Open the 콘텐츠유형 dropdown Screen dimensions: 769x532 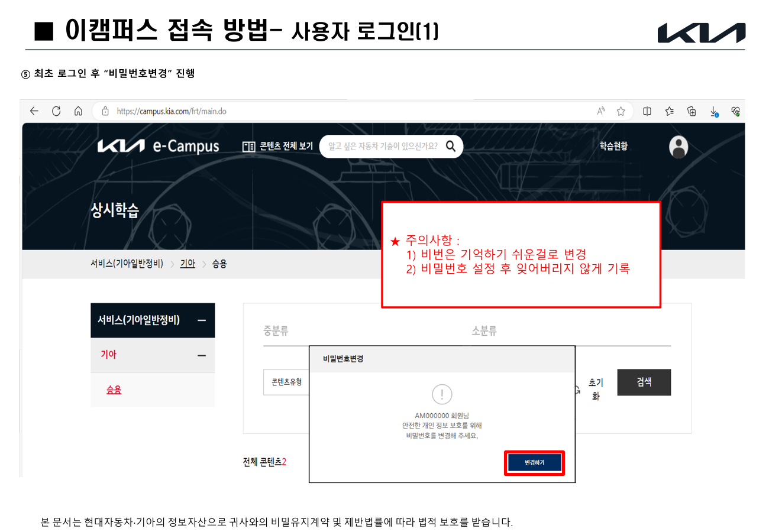coord(286,382)
